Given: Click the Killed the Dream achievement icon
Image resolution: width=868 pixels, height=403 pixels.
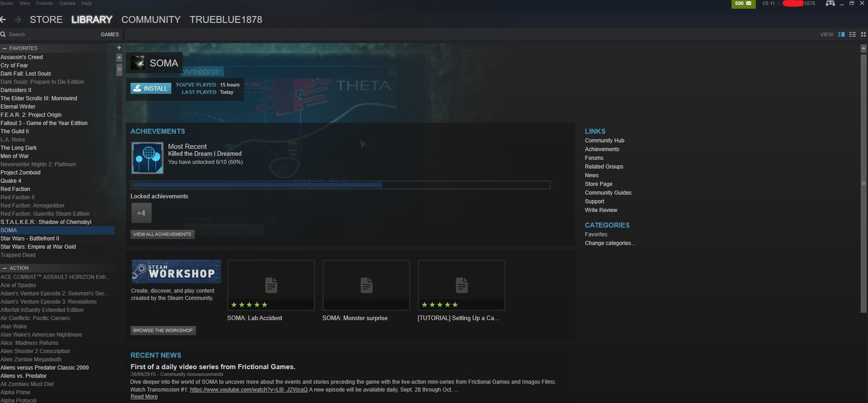Looking at the screenshot, I should coord(147,158).
